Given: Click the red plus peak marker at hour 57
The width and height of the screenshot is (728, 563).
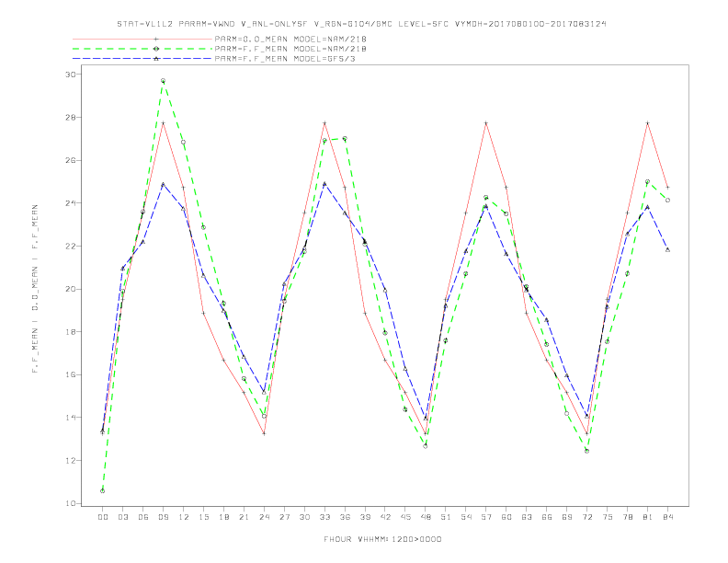Looking at the screenshot, I should tap(486, 123).
